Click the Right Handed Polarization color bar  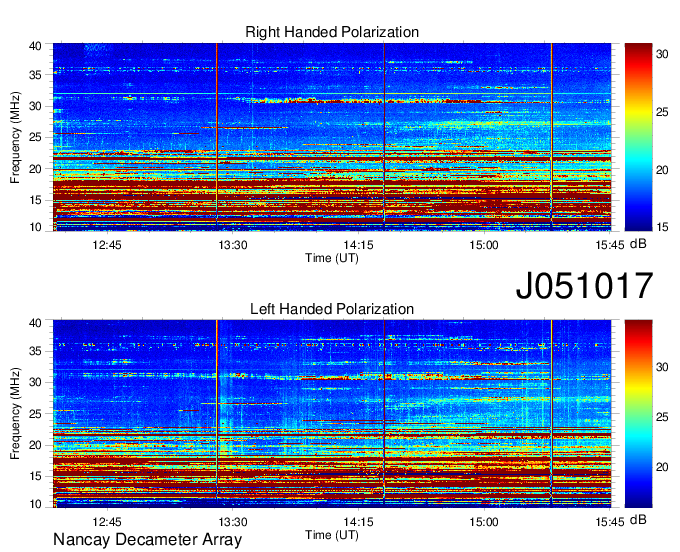pos(638,137)
